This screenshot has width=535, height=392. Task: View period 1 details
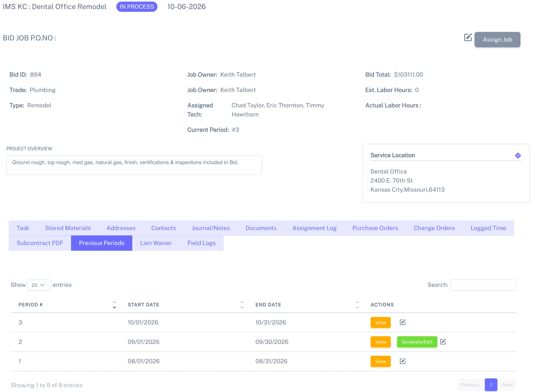click(381, 361)
